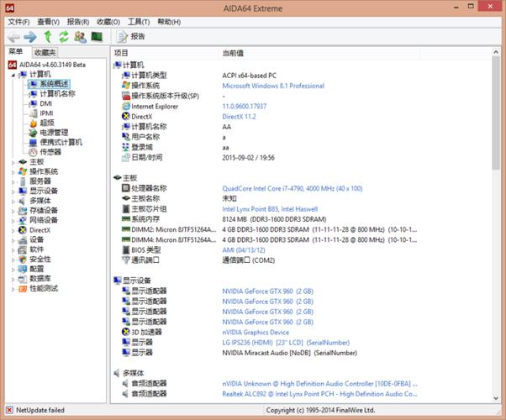
Task: Expand the 网络设备 tree node
Action: (x=13, y=221)
